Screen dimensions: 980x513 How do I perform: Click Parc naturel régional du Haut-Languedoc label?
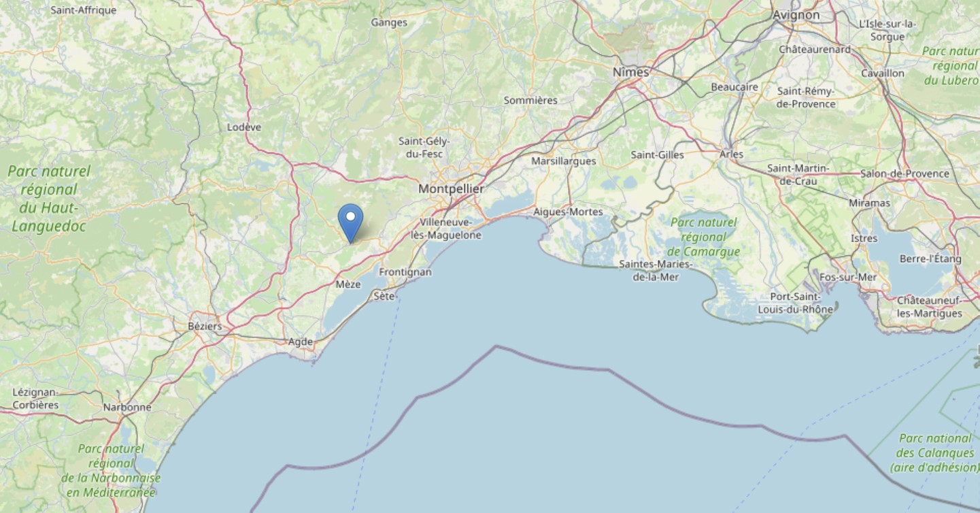[x=49, y=199]
